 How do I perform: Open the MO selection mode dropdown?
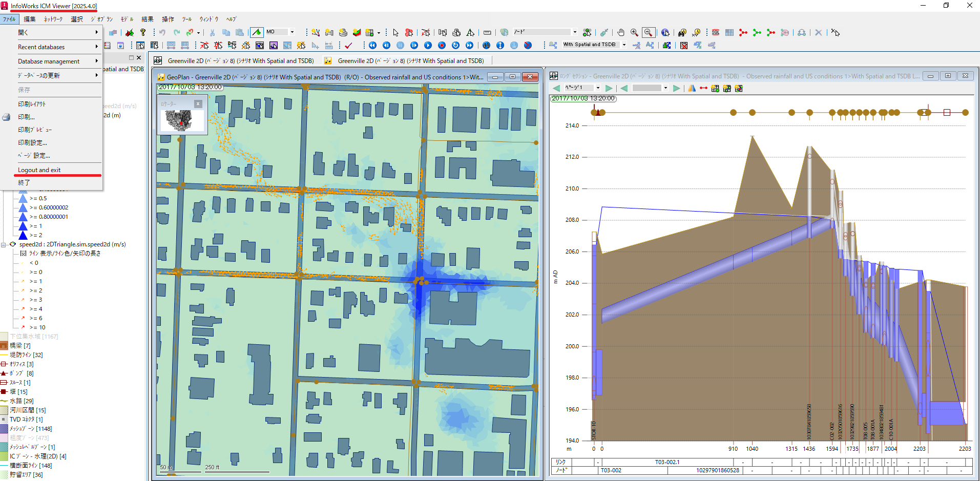pyautogui.click(x=292, y=32)
